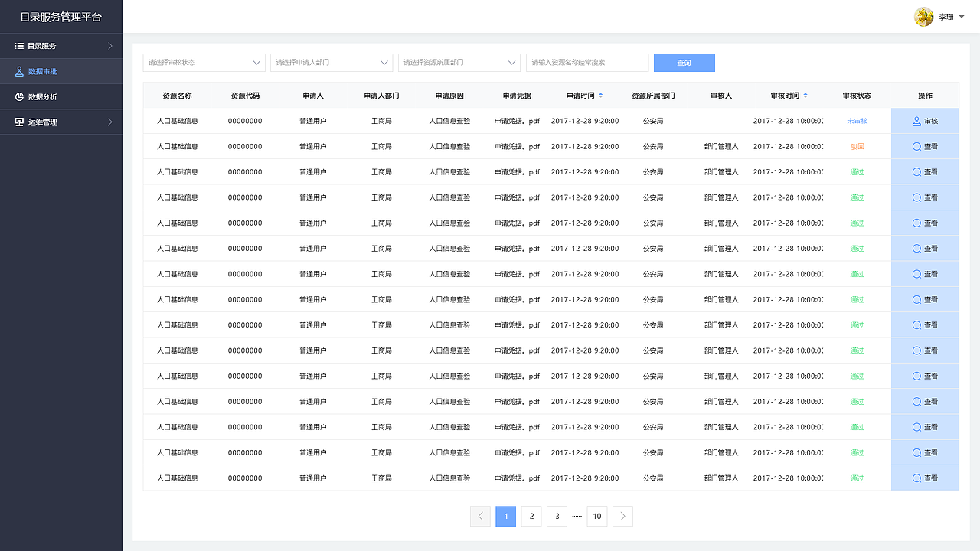Screen dimensions: 980x551
Task: Go to previous page with left arrow
Action: (480, 516)
